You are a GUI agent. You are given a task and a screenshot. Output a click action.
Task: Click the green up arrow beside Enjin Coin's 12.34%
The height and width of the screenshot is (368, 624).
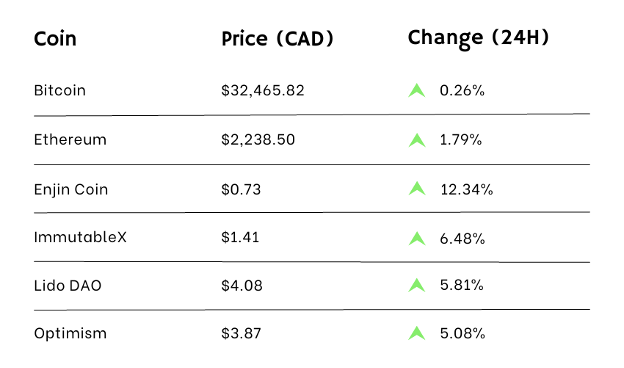(x=417, y=188)
